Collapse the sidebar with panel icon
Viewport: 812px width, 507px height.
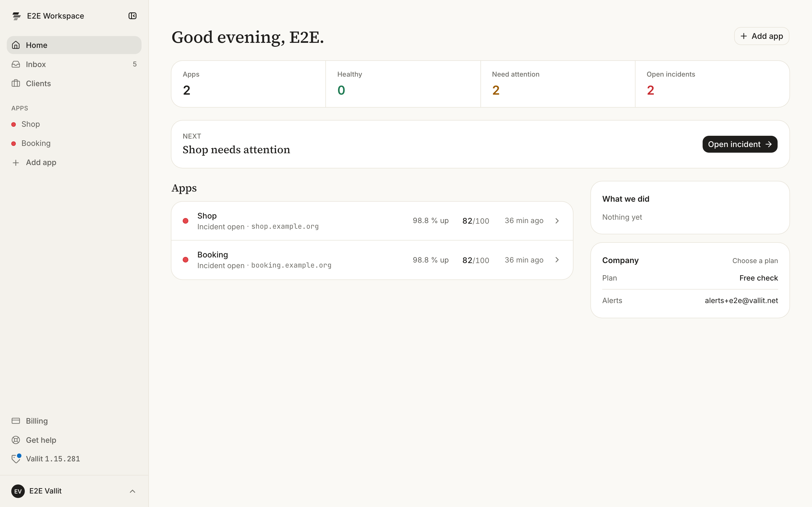pos(132,16)
